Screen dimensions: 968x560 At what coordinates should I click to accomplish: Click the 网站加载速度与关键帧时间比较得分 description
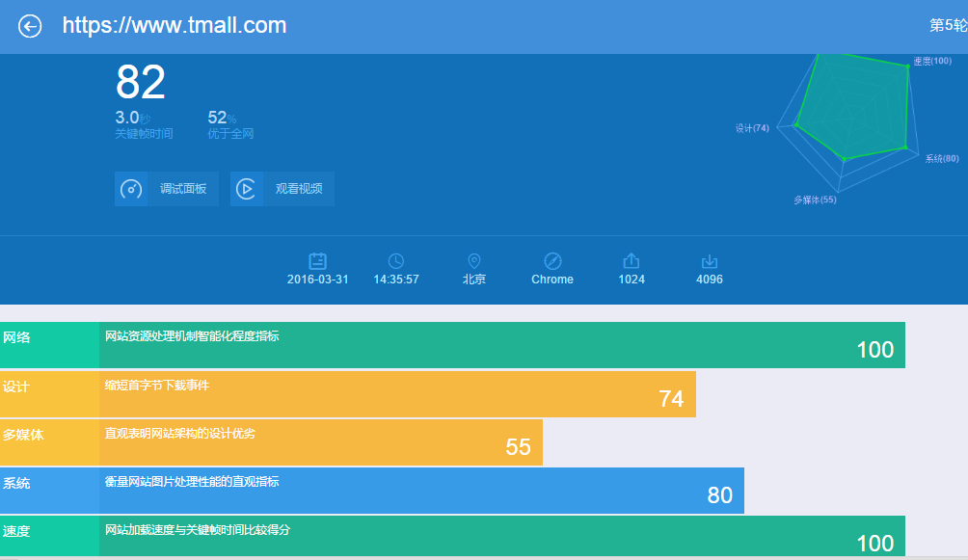[198, 530]
